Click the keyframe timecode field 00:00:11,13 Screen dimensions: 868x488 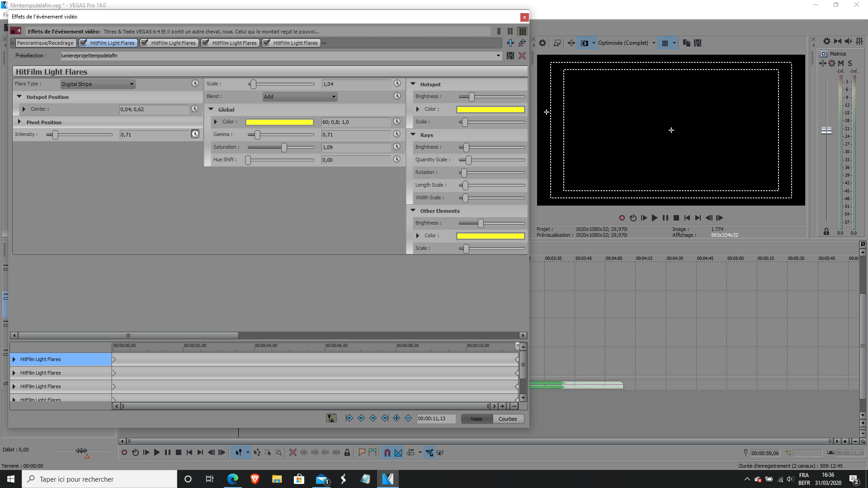(x=436, y=418)
